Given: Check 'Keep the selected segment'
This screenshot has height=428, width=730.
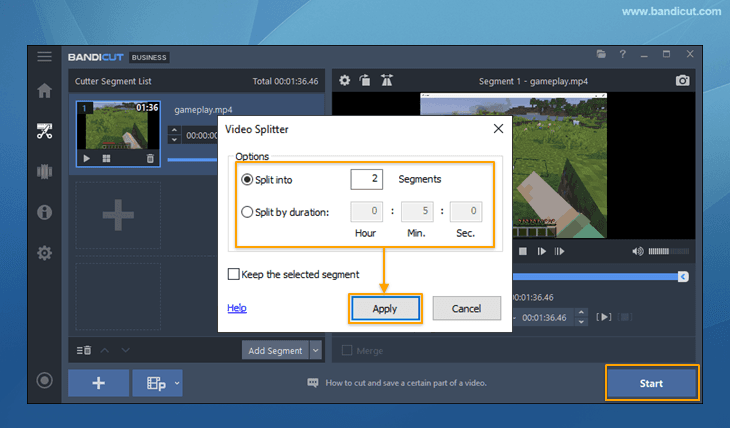Looking at the screenshot, I should pos(234,274).
